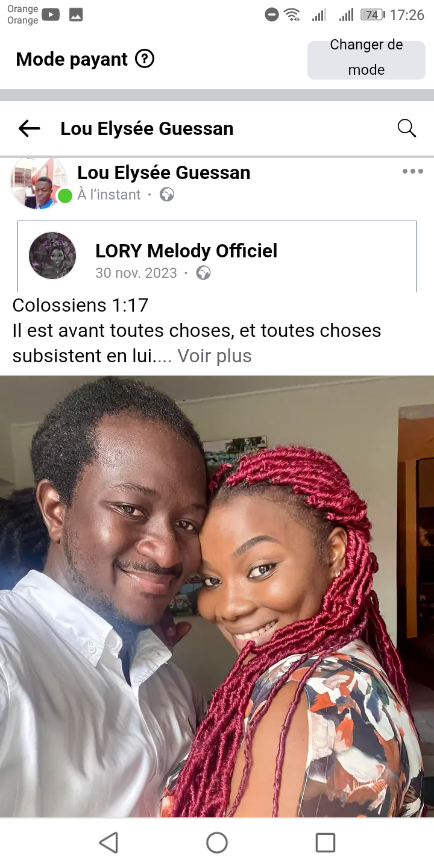
Task: Tap the image notification icon in status bar
Action: point(76,15)
